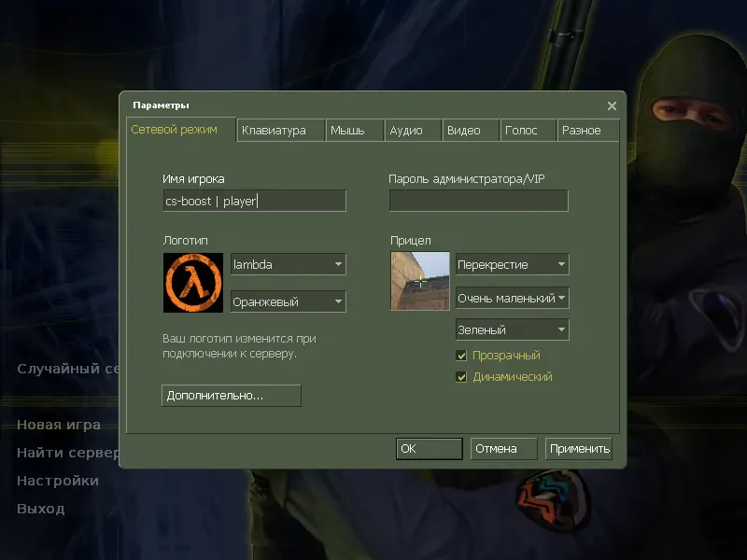Click the Отмена button
The width and height of the screenshot is (747, 560).
(504, 449)
